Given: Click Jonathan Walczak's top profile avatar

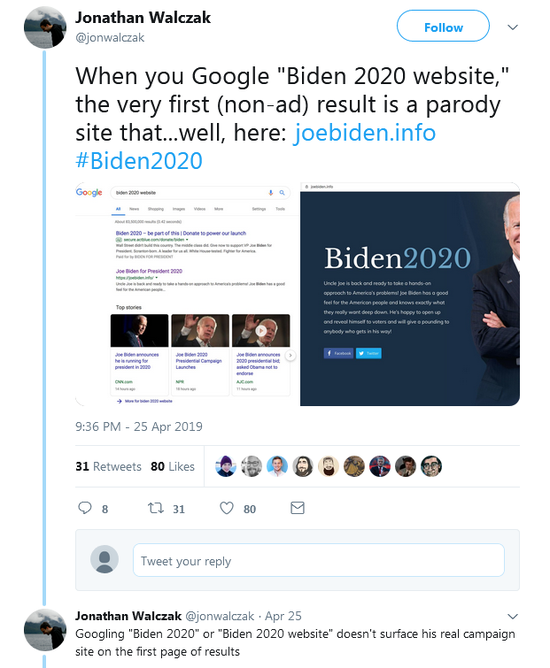Looking at the screenshot, I should tap(45, 28).
